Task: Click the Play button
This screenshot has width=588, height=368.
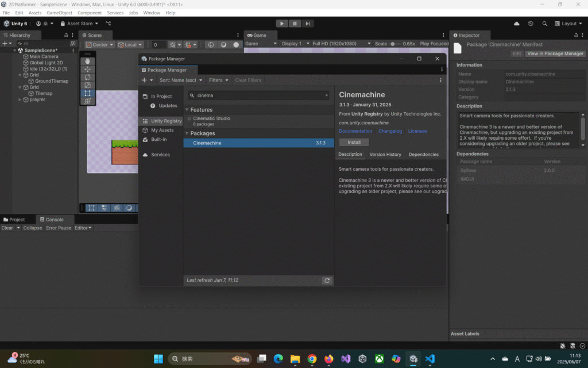Action: (x=281, y=23)
